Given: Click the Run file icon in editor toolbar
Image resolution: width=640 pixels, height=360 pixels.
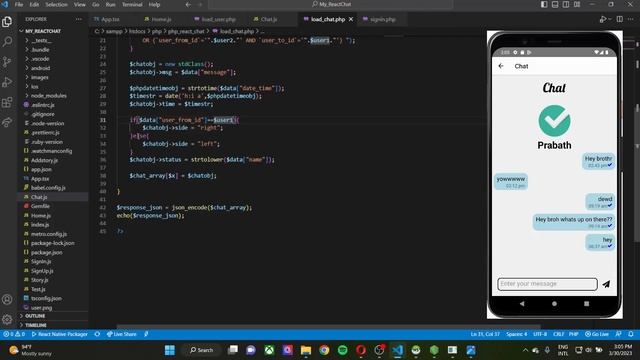Looking at the screenshot, I should click(603, 19).
